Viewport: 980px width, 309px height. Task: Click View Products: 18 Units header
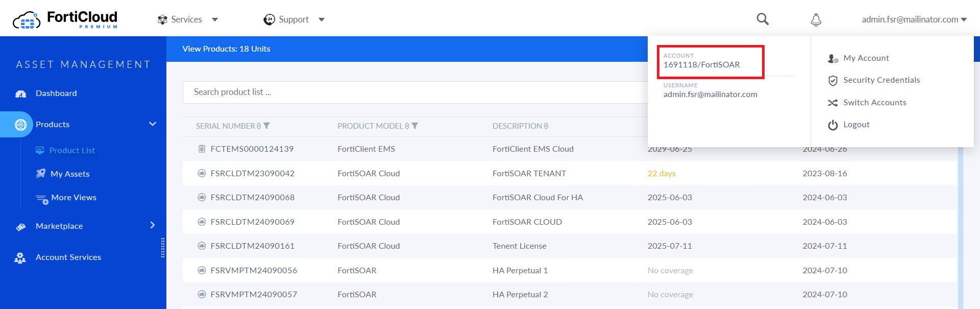226,49
